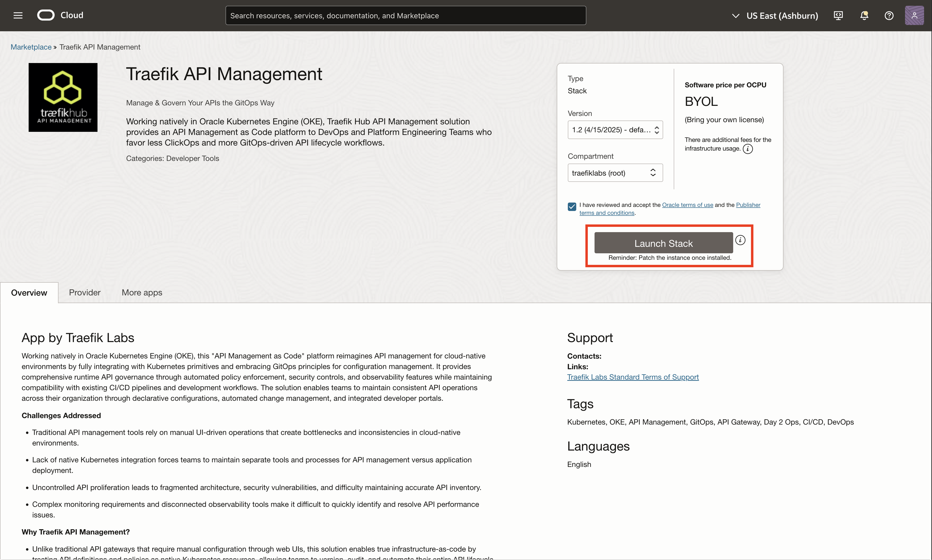This screenshot has height=560, width=932.
Task: Open the hamburger navigation menu
Action: (18, 15)
